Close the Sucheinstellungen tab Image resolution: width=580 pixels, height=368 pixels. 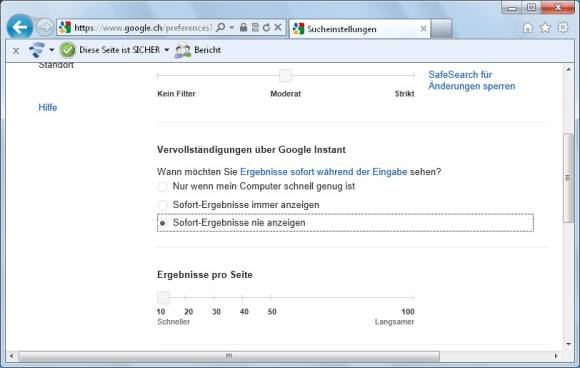pos(424,29)
